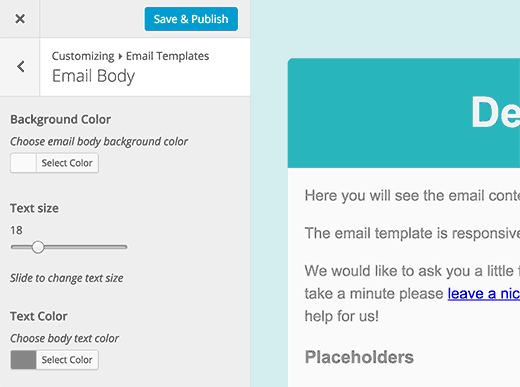The image size is (520, 387).
Task: Click the teal email header banner
Action: 404,113
